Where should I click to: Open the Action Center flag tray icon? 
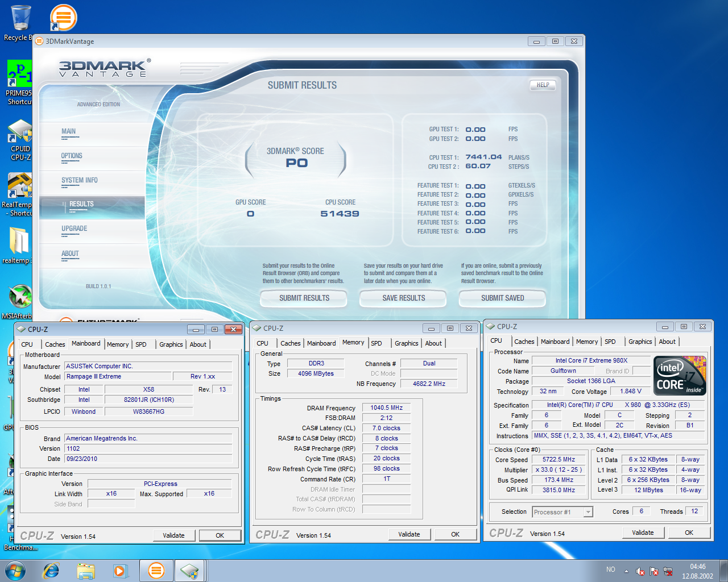click(655, 571)
